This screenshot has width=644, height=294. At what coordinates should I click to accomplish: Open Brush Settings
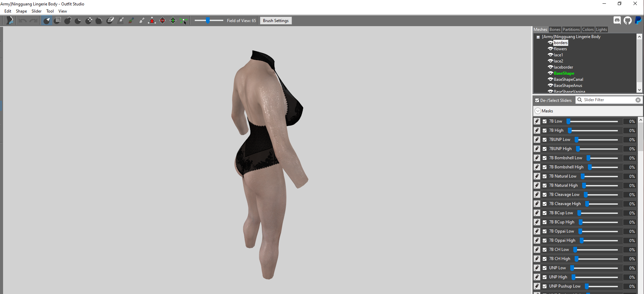[276, 21]
